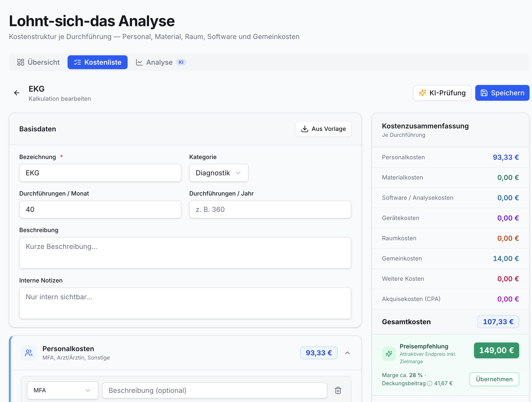The image size is (532, 402).
Task: Load data with Aus Vorlage button
Action: (x=323, y=129)
